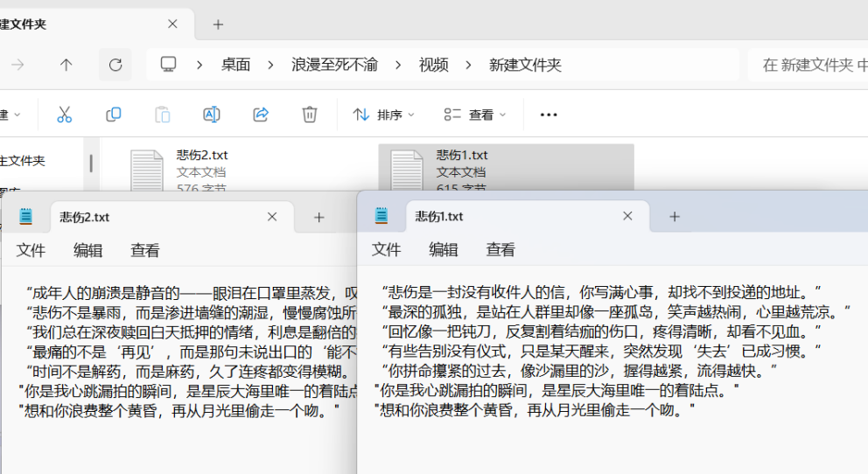This screenshot has width=868, height=474.
Task: Click the Rename icon in Explorer toolbar
Action: click(212, 115)
